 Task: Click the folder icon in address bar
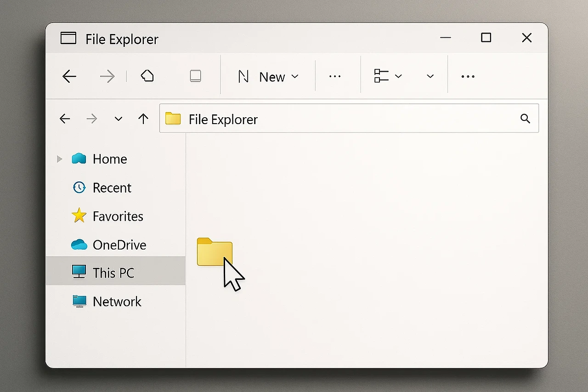pos(173,119)
